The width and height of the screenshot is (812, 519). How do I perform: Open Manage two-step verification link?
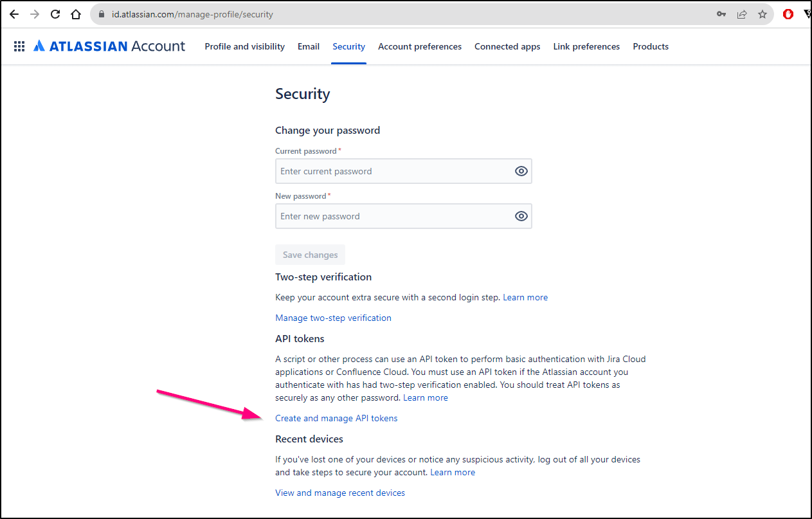(x=333, y=318)
